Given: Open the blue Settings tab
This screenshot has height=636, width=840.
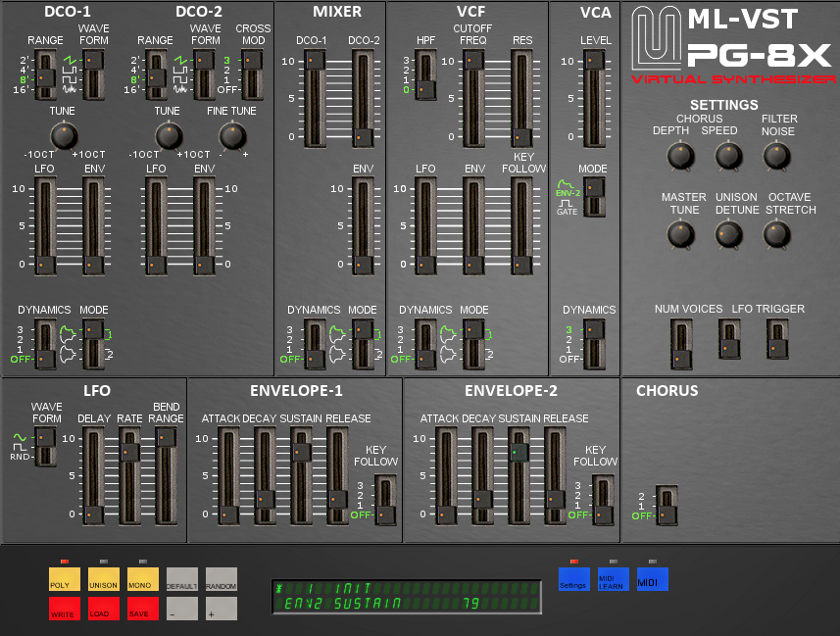Looking at the screenshot, I should coord(574,578).
